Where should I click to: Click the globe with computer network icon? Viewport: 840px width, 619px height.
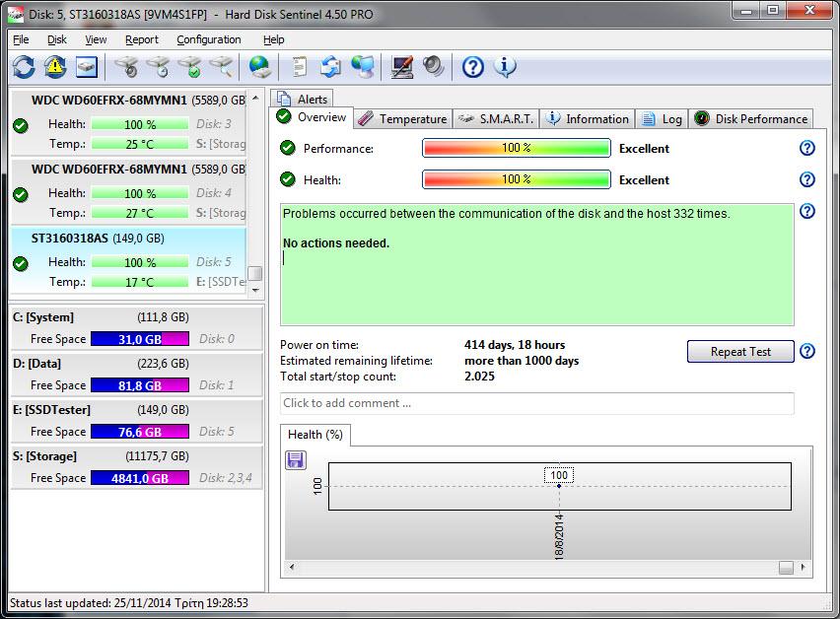363,67
